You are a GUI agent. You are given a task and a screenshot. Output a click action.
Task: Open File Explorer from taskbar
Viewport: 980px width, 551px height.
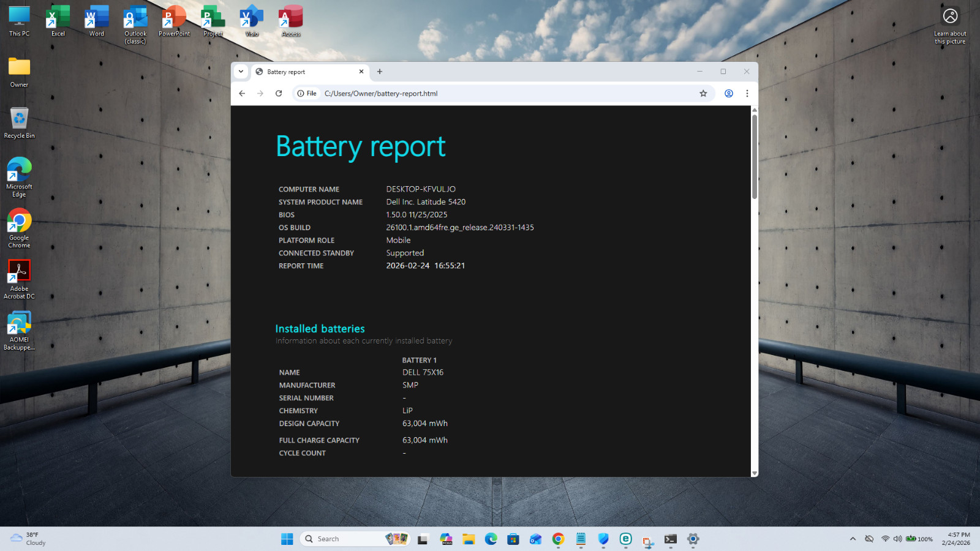pyautogui.click(x=469, y=539)
